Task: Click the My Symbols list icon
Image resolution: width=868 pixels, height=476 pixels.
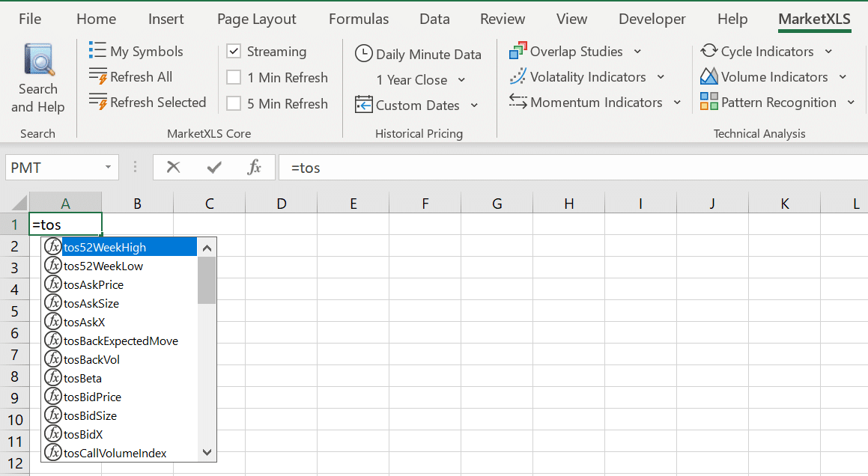Action: click(x=97, y=50)
